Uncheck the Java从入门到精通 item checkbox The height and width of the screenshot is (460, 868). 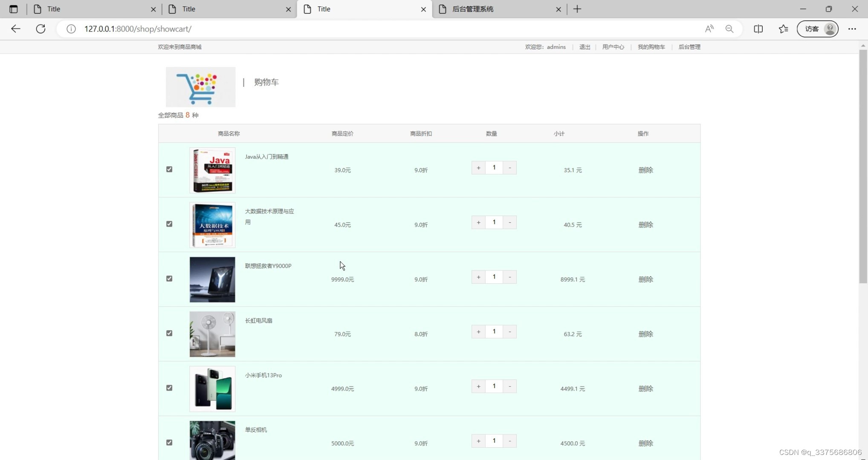[x=169, y=169]
